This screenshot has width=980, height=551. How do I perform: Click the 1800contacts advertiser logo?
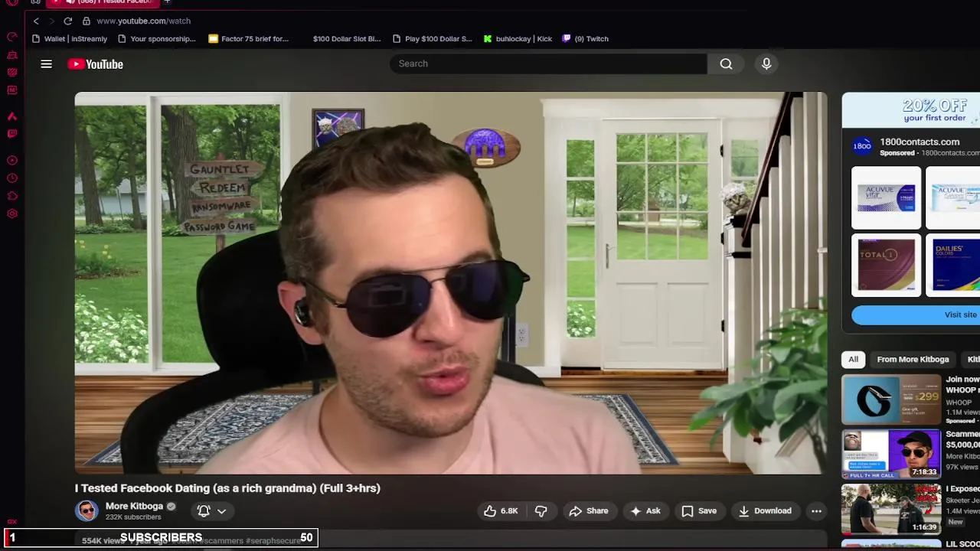click(862, 146)
